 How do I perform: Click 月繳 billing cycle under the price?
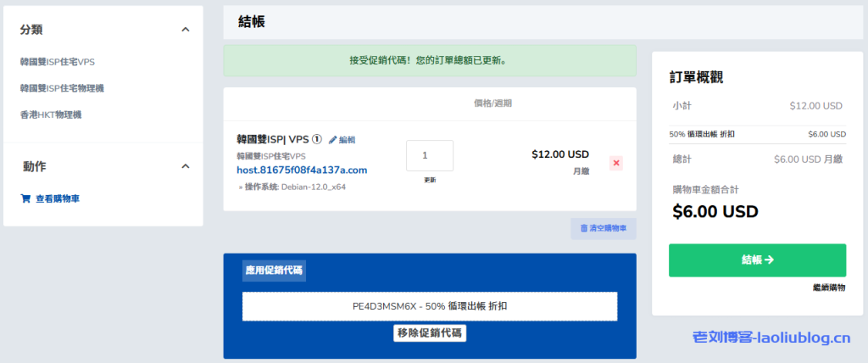click(581, 172)
